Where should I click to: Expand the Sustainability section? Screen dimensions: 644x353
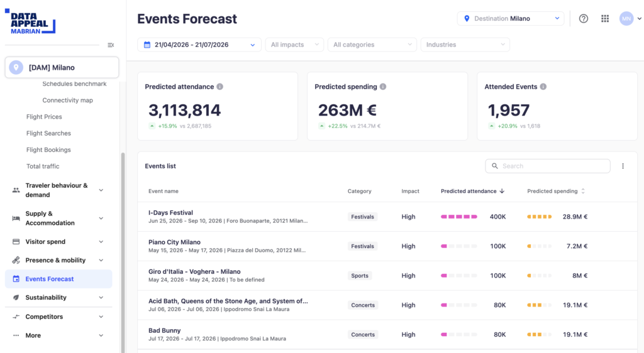101,297
